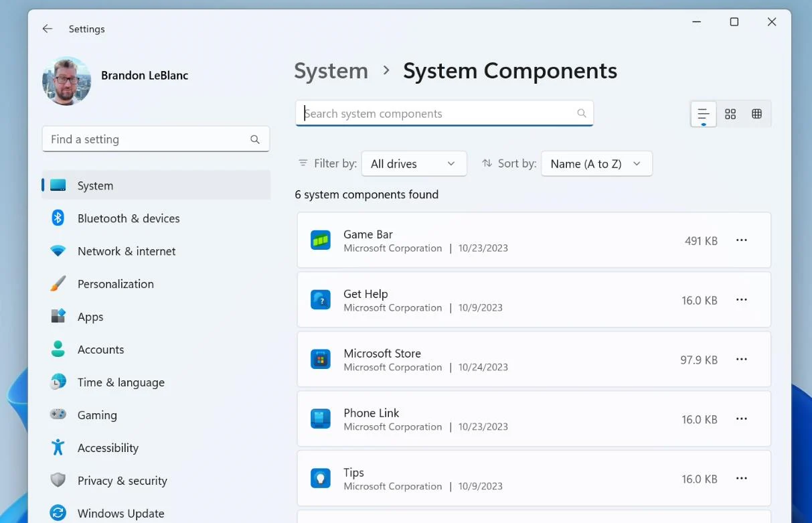Open more options for Microsoft Store
This screenshot has width=812, height=523.
(742, 359)
